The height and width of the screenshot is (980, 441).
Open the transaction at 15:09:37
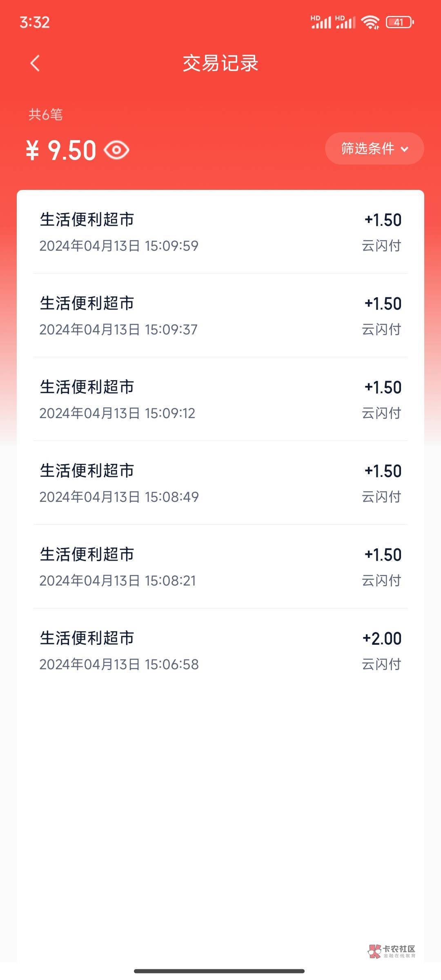[x=220, y=316]
